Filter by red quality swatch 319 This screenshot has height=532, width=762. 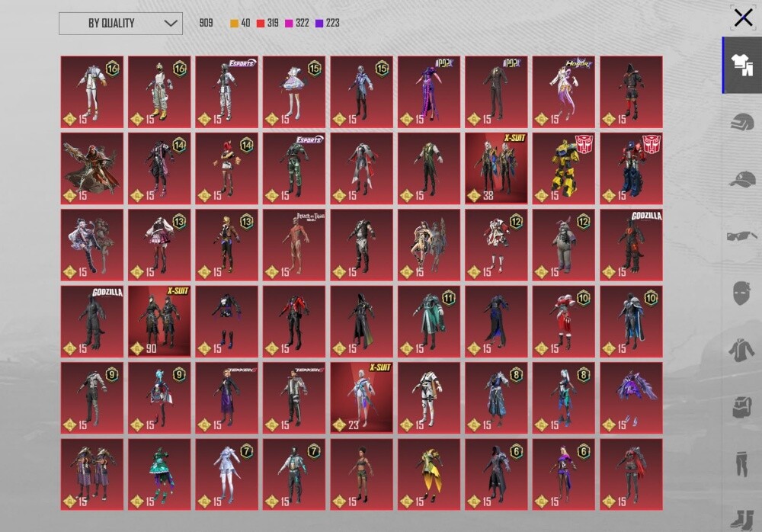coord(267,23)
